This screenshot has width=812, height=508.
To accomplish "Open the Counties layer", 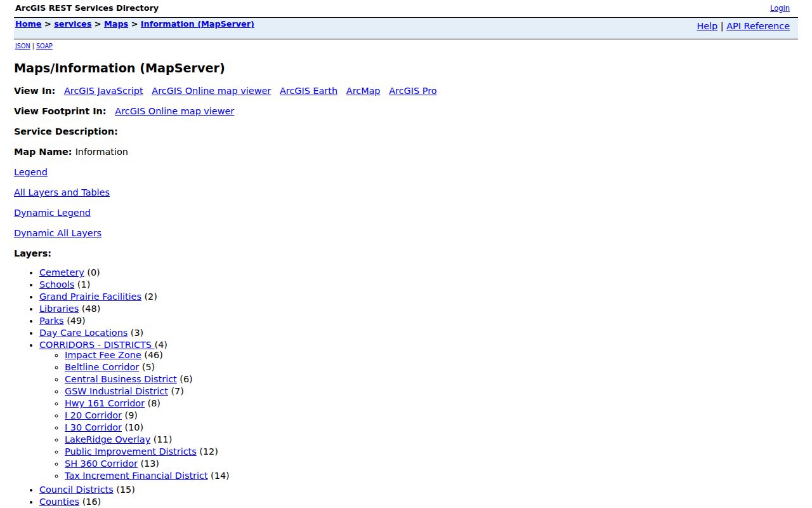I will [x=59, y=502].
